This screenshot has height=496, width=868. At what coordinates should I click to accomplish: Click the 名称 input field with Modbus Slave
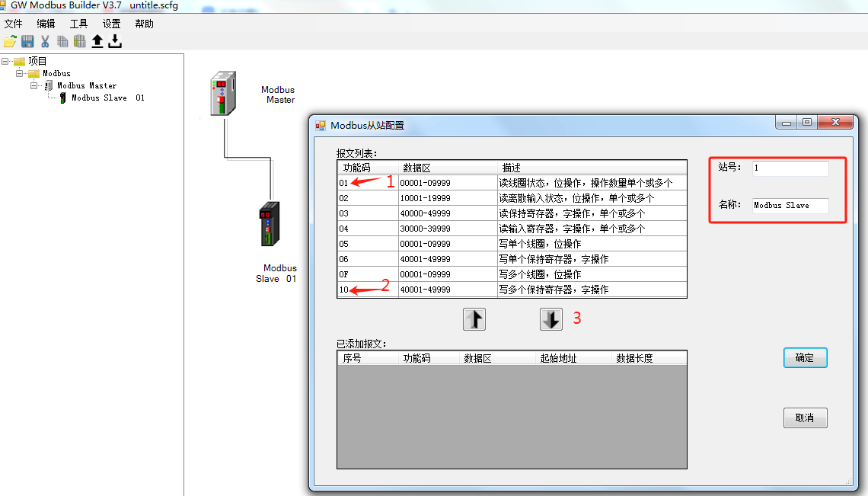click(790, 206)
